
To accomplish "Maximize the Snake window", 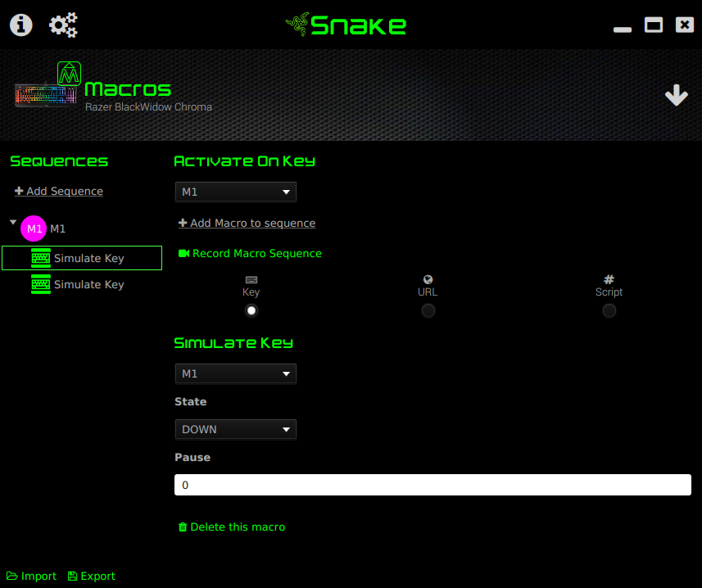I will click(654, 25).
